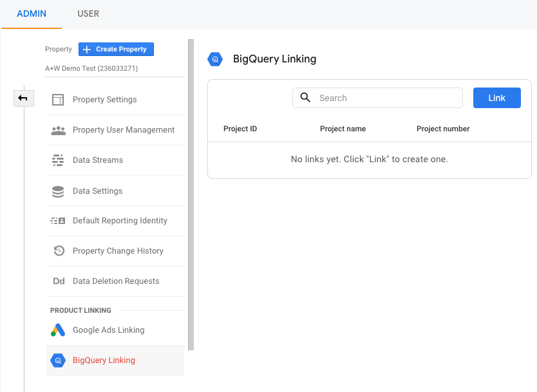
Task: Click the PRODUCT LINKING section heading
Action: (81, 310)
